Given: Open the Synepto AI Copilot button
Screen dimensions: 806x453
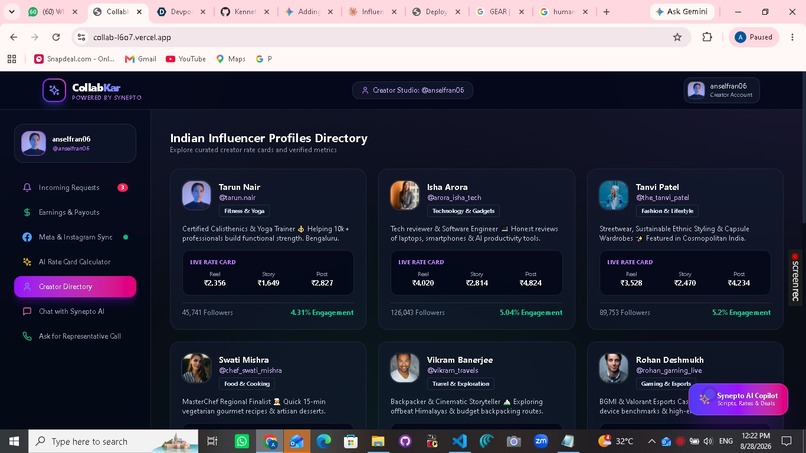Looking at the screenshot, I should point(738,399).
